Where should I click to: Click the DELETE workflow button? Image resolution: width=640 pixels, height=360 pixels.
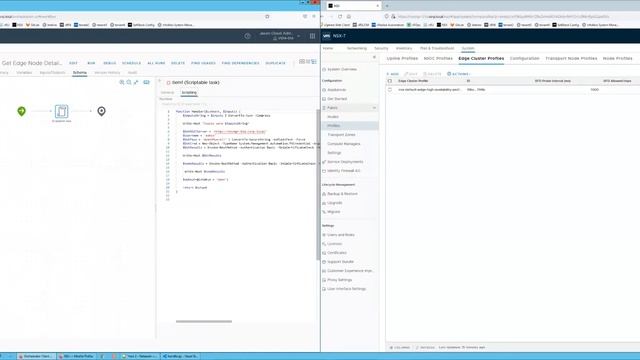coord(178,63)
